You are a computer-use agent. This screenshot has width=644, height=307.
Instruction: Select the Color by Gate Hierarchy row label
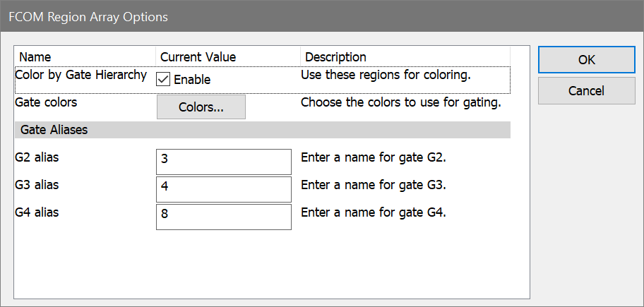point(80,75)
